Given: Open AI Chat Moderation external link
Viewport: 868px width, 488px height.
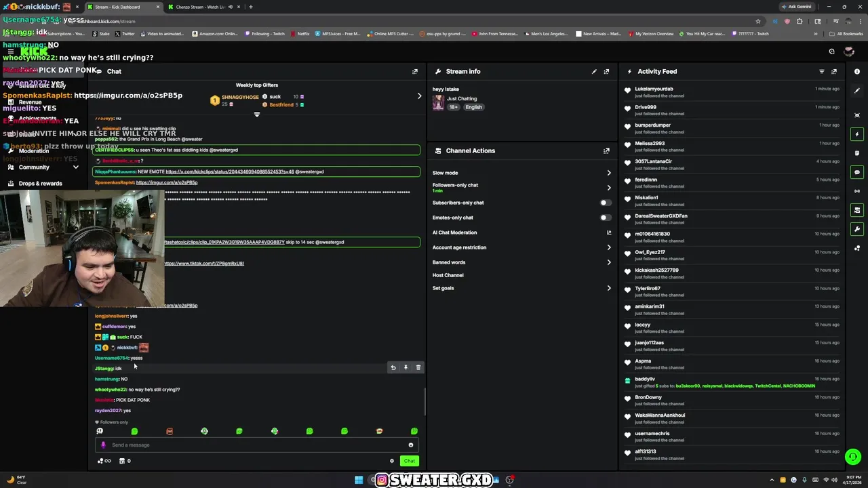Looking at the screenshot, I should click(x=609, y=232).
